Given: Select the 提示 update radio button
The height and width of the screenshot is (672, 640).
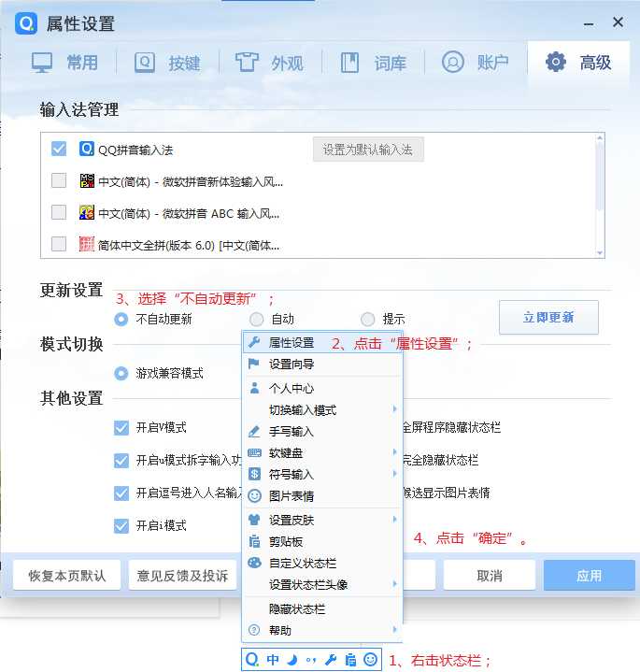Looking at the screenshot, I should click(367, 320).
